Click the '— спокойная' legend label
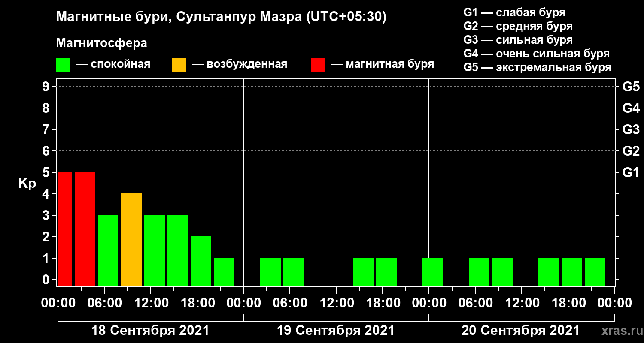This screenshot has width=644, height=343. pos(113,65)
